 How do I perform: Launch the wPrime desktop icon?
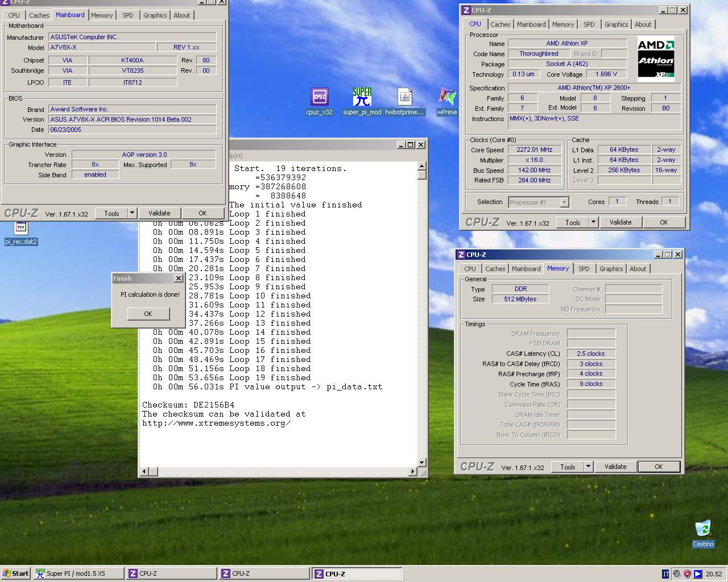tap(447, 101)
